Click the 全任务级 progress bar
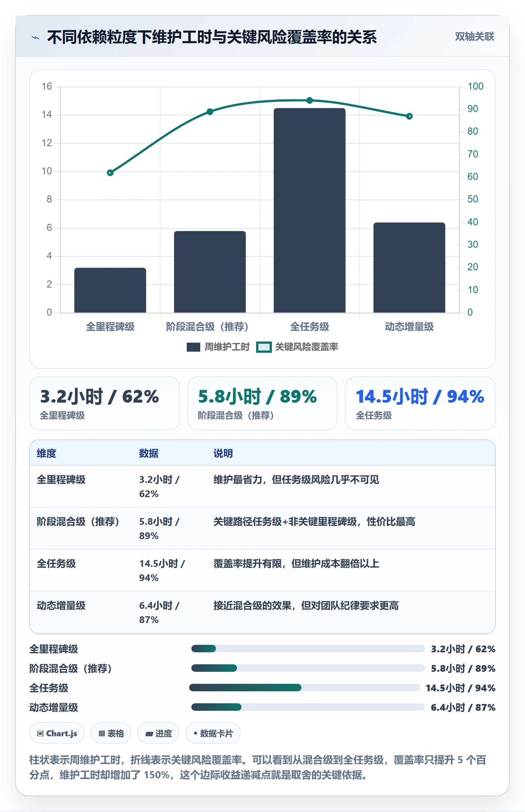525x812 pixels. click(x=304, y=688)
